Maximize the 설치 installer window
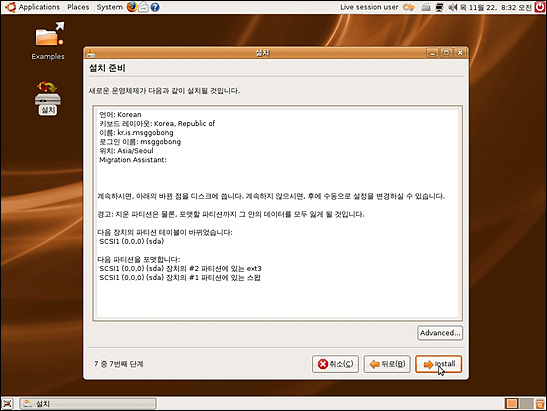The image size is (547, 411). point(446,53)
